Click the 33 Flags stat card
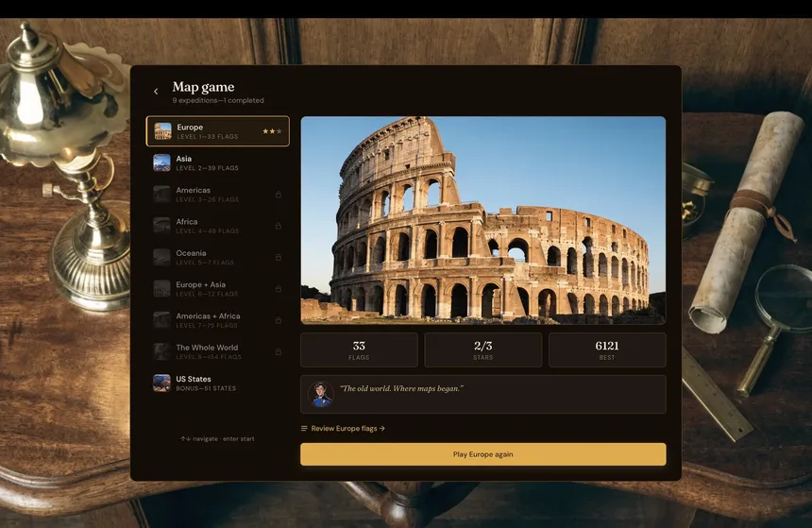Image resolution: width=812 pixels, height=528 pixels. point(359,349)
